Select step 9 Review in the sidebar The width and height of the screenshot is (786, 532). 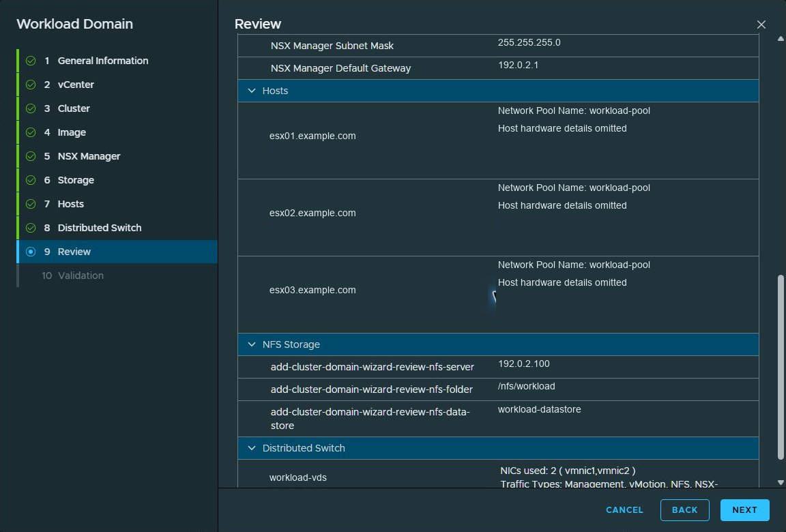[118, 252]
